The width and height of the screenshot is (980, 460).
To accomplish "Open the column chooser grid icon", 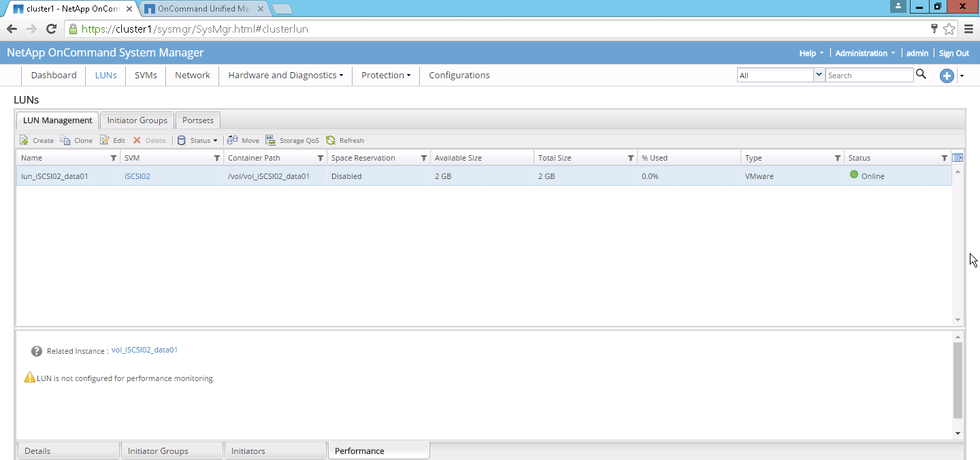I will click(x=958, y=158).
